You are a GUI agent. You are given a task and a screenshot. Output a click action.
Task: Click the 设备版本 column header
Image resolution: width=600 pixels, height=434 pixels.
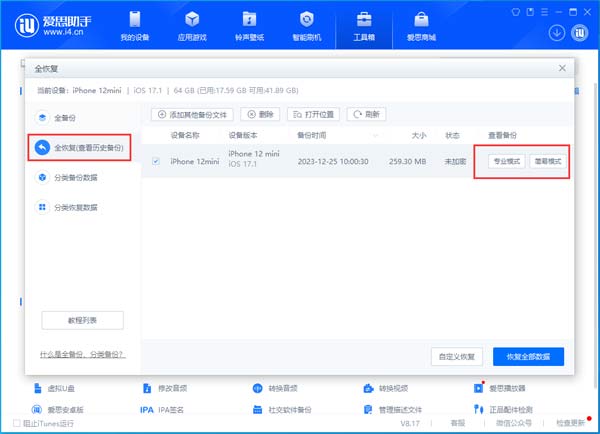(x=243, y=135)
